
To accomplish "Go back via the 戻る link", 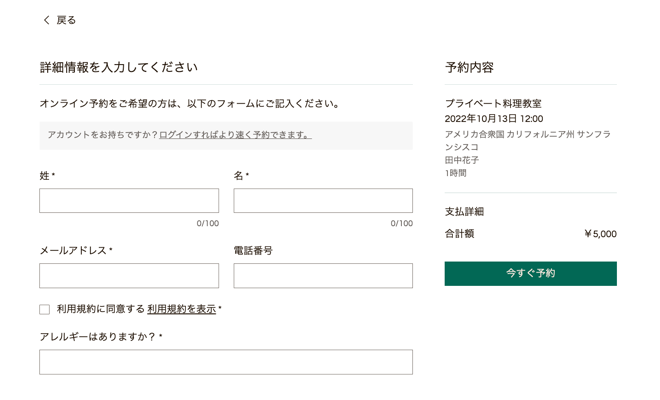I will click(x=66, y=20).
